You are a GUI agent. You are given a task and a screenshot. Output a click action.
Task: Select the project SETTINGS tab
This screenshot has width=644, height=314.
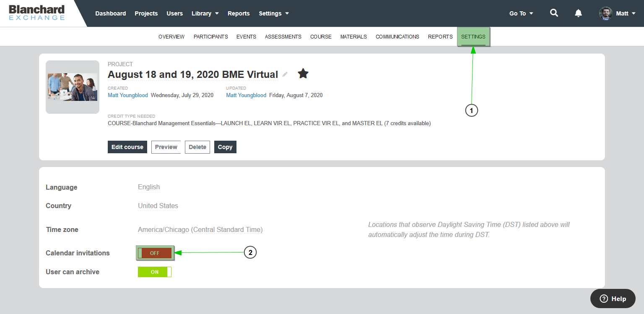click(x=473, y=37)
